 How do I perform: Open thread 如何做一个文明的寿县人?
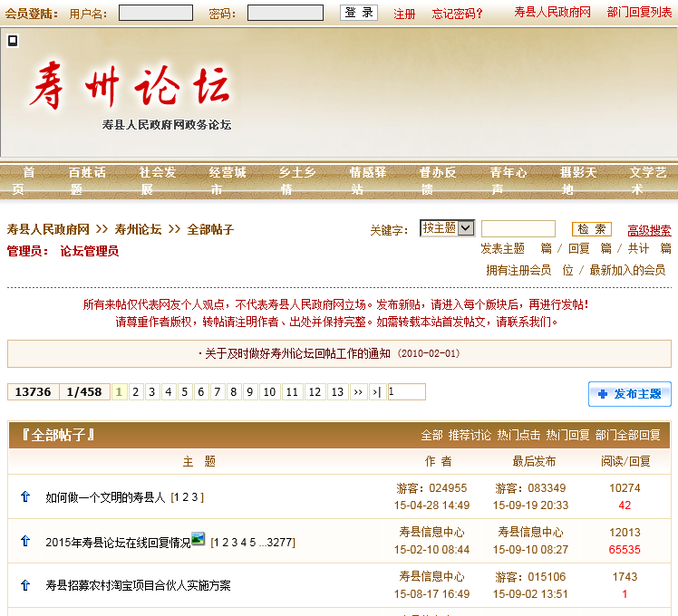105,497
